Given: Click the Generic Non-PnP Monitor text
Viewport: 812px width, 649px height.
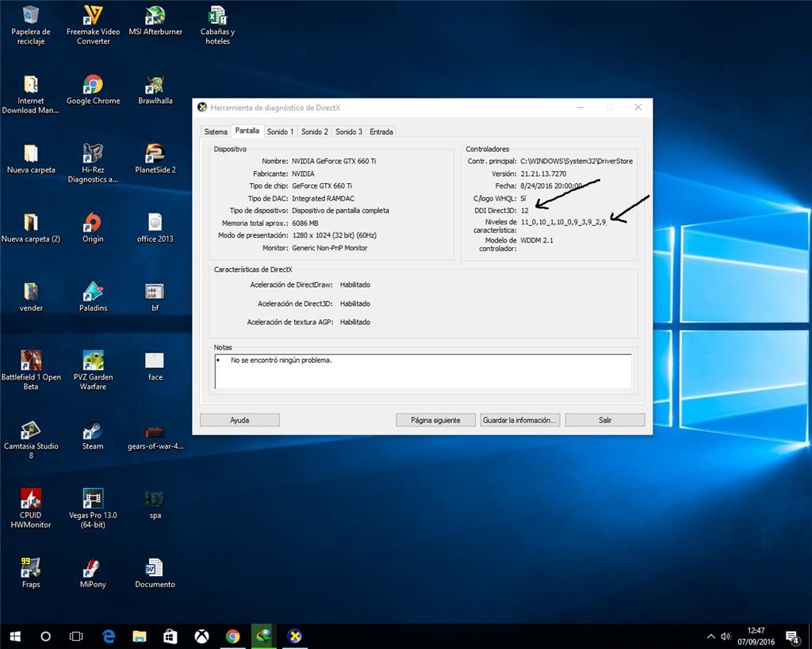Looking at the screenshot, I should 329,248.
